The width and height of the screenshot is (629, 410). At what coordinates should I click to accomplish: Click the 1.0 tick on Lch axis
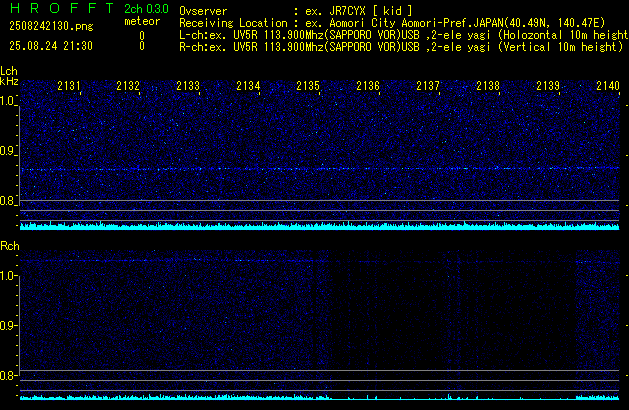tap(7, 101)
